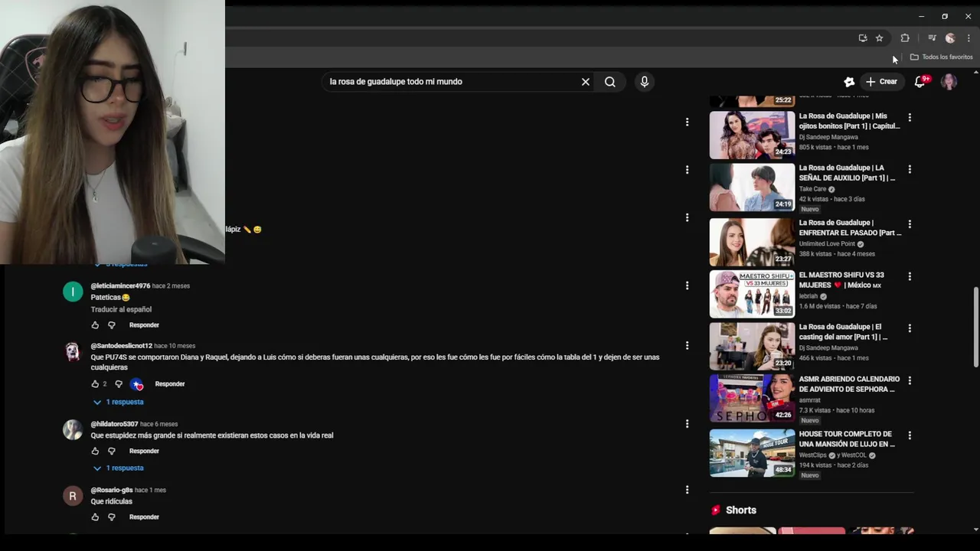
Task: Open options menu for the Santodeeslicnot12 comment
Action: point(687,345)
